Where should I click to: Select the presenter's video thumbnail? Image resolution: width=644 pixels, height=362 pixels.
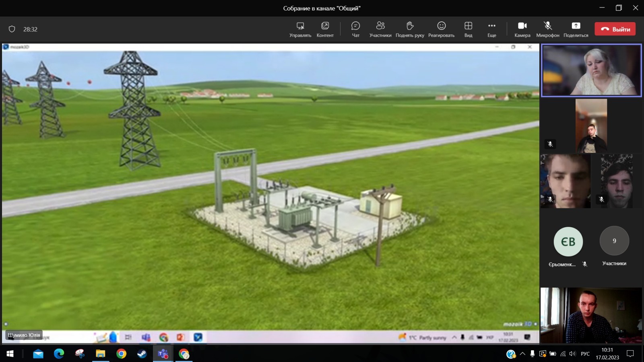click(x=591, y=70)
